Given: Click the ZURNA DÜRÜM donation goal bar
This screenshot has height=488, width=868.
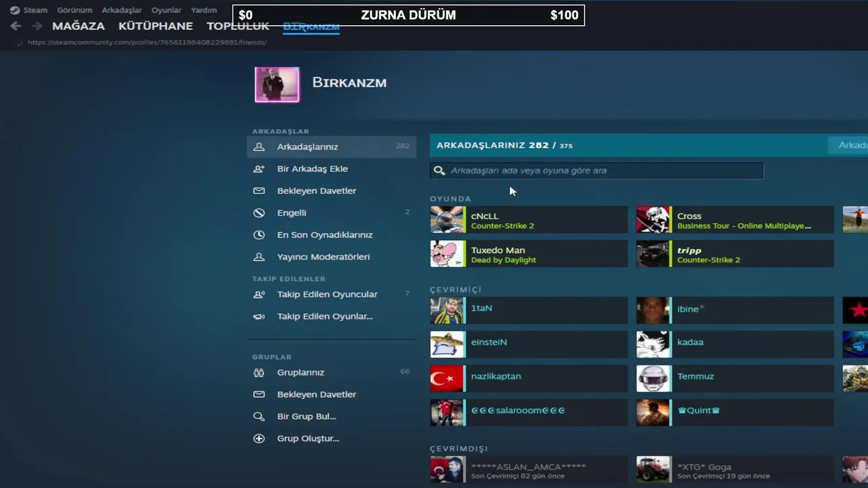Looking at the screenshot, I should (408, 15).
